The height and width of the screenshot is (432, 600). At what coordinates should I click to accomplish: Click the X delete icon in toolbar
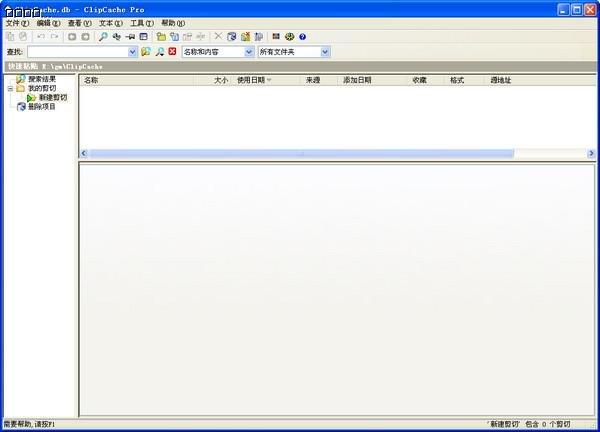click(218, 36)
